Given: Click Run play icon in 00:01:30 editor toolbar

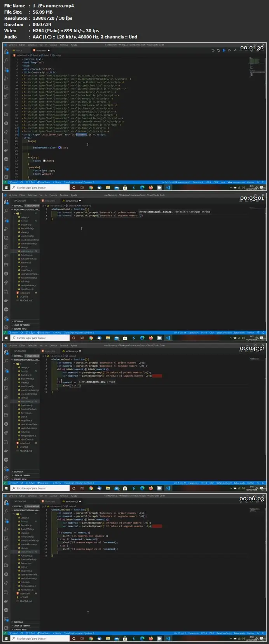Looking at the screenshot, I should pos(230,50).
